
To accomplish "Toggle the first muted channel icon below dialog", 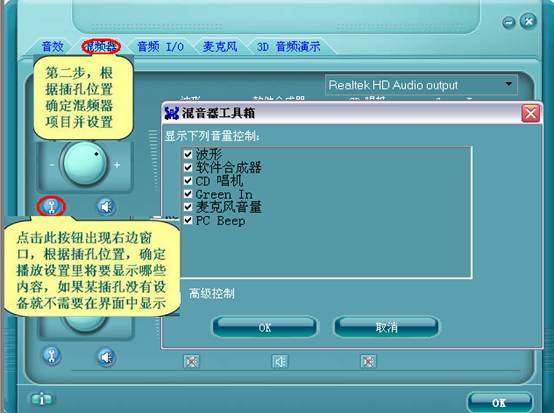I will click(191, 361).
